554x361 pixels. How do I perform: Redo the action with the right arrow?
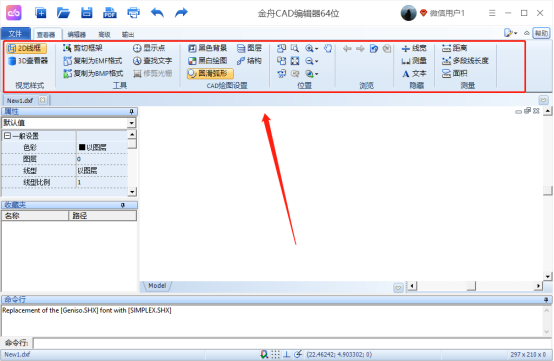[x=181, y=13]
